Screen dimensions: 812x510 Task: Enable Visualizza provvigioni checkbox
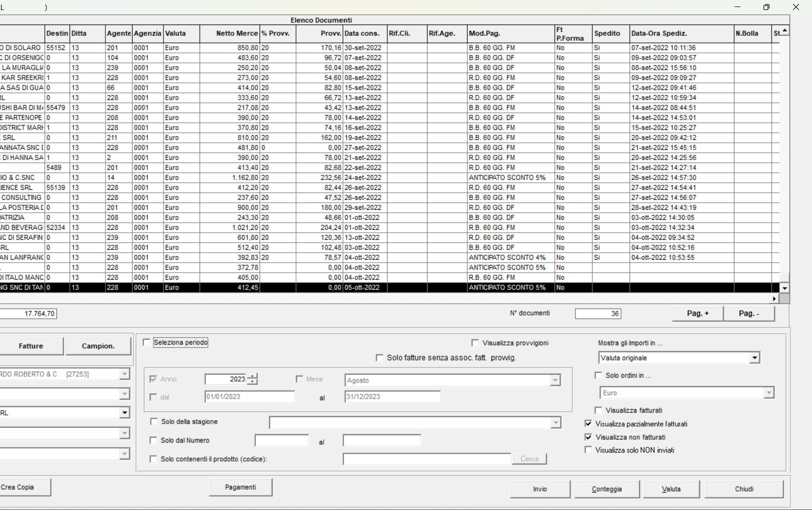(x=475, y=343)
